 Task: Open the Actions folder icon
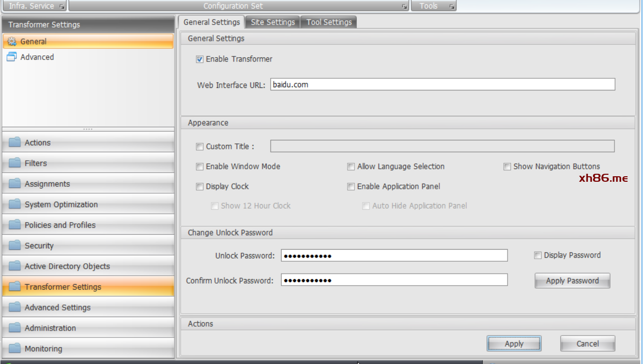[15, 143]
